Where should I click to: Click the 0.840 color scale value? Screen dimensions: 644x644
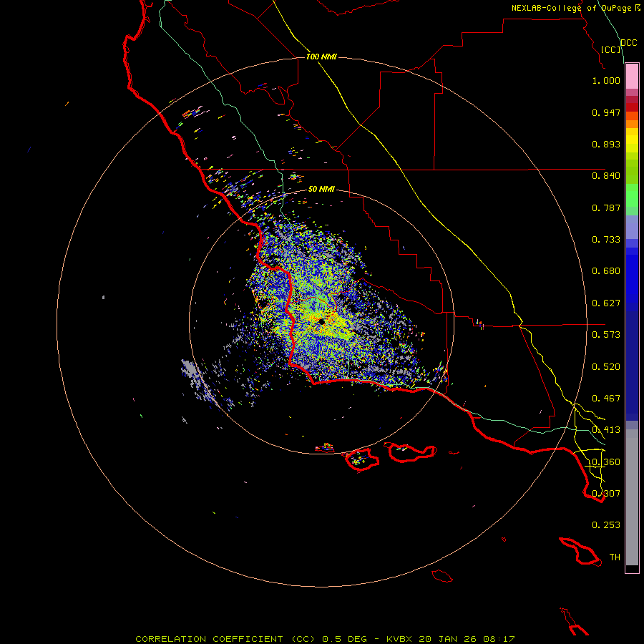click(606, 176)
